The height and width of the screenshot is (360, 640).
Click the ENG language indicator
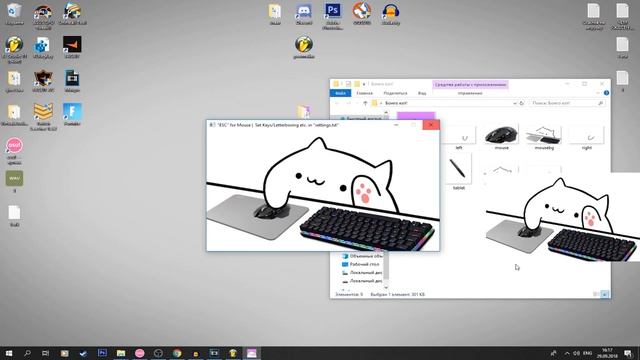point(588,353)
